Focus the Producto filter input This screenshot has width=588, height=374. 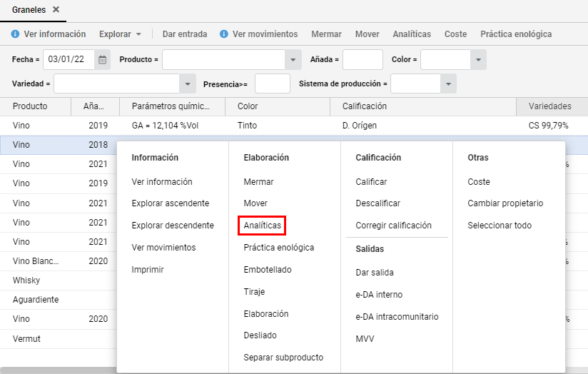click(x=223, y=60)
